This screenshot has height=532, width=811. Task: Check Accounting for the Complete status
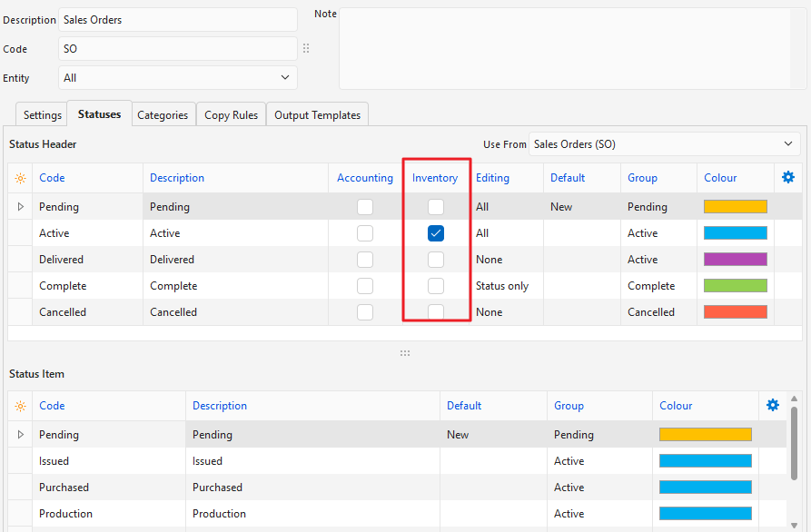365,286
